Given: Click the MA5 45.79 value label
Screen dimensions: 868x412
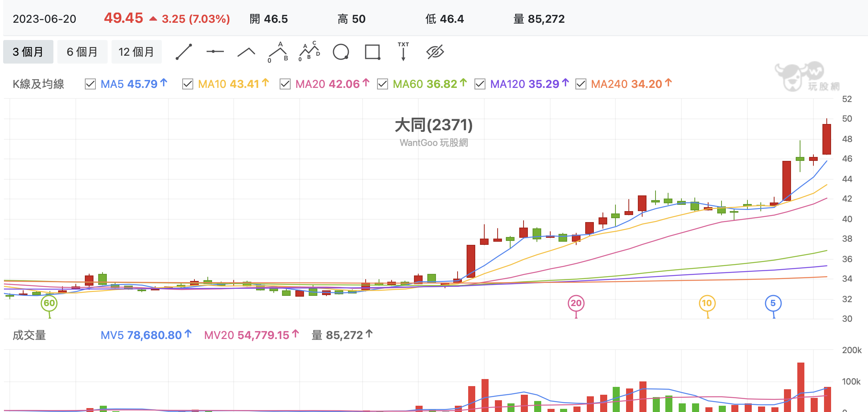Looking at the screenshot, I should pos(134,84).
